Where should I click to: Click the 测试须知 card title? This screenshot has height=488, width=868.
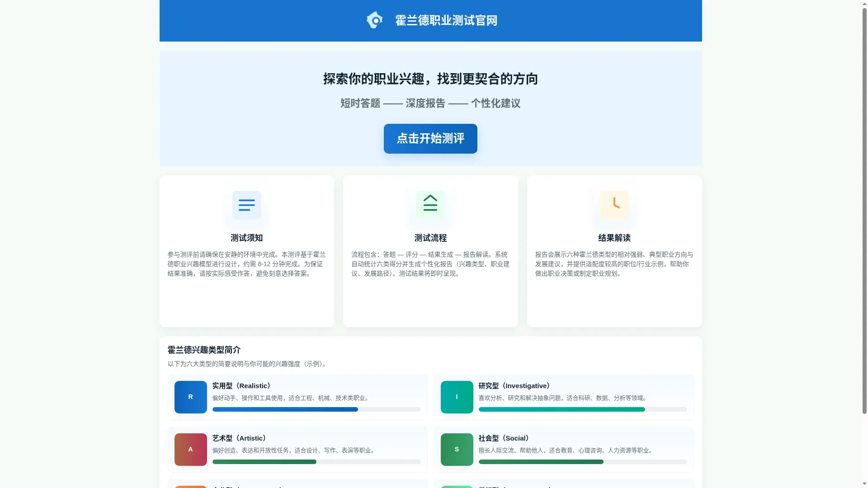pos(247,238)
